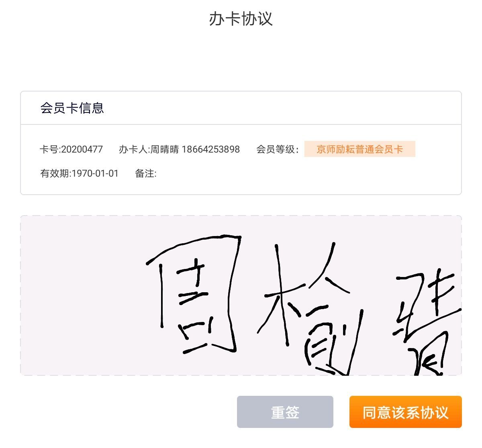482x448 pixels.
Task: Click the 有效期 field label
Action: pyautogui.click(x=55, y=173)
